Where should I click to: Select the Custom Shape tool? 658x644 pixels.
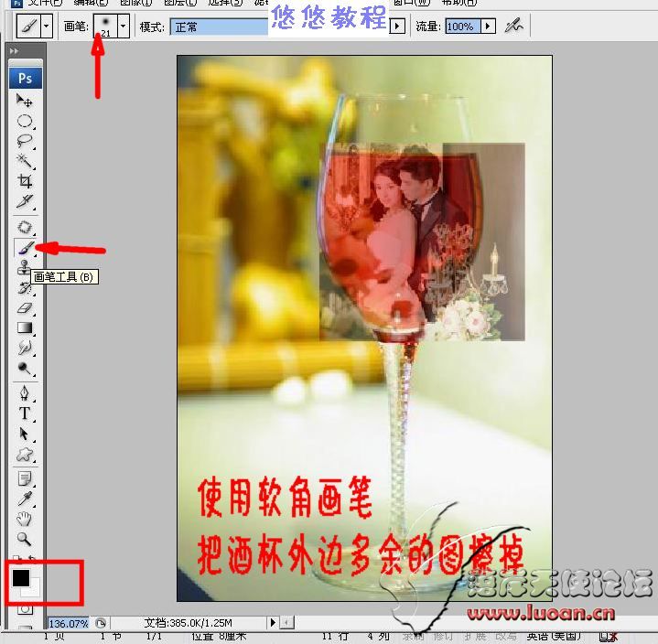(25, 454)
